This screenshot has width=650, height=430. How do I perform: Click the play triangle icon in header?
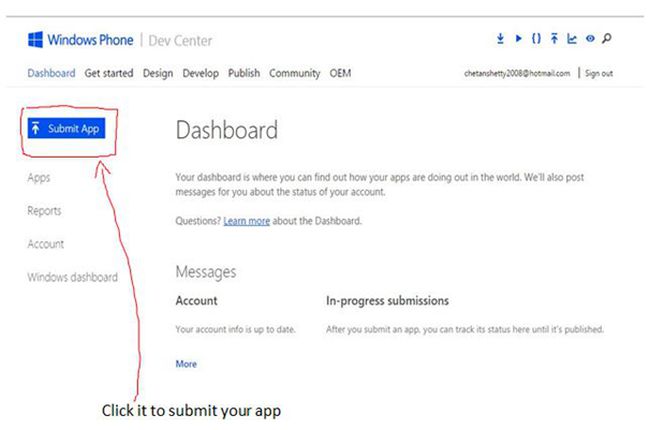[518, 39]
